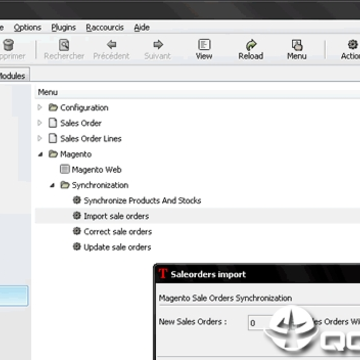This screenshot has width=360, height=360.
Task: Click the Action gear toolbar icon
Action: tap(353, 44)
